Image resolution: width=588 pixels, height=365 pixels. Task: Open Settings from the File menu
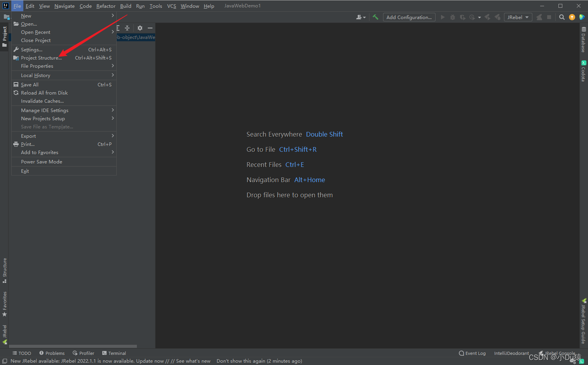point(64,50)
